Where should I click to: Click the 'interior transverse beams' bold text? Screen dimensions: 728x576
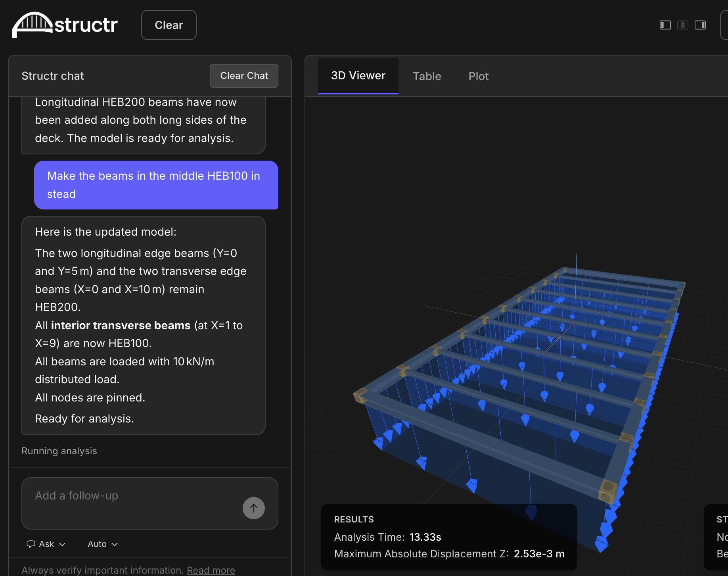coord(121,325)
